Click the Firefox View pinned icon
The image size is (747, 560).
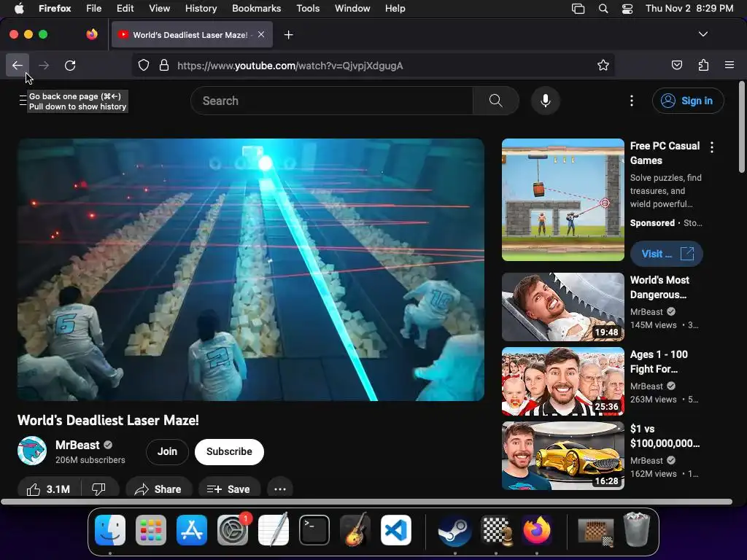click(92, 34)
